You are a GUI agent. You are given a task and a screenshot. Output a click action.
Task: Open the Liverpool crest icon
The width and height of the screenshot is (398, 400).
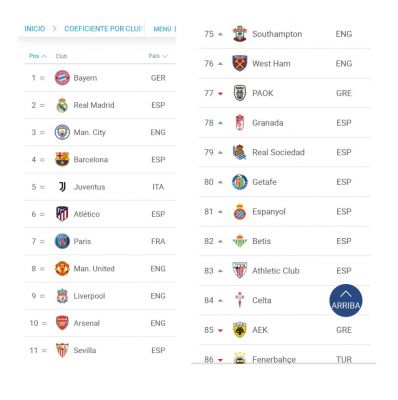tap(62, 296)
